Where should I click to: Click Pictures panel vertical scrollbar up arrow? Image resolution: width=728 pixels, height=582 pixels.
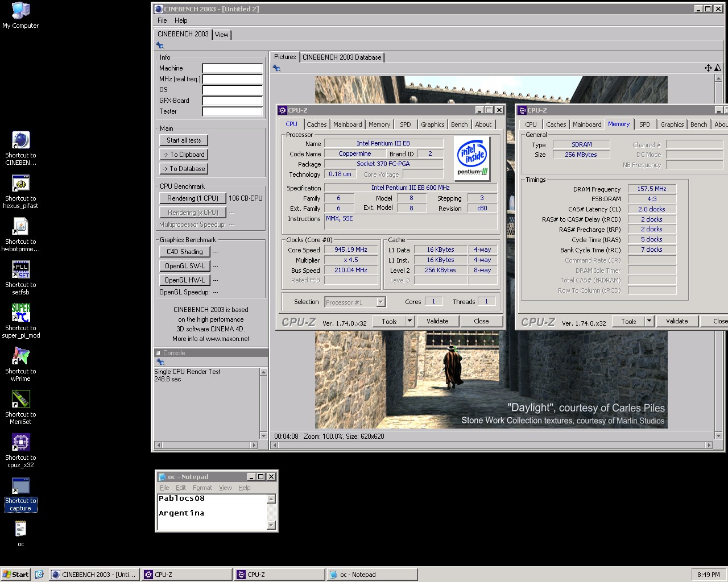point(718,78)
